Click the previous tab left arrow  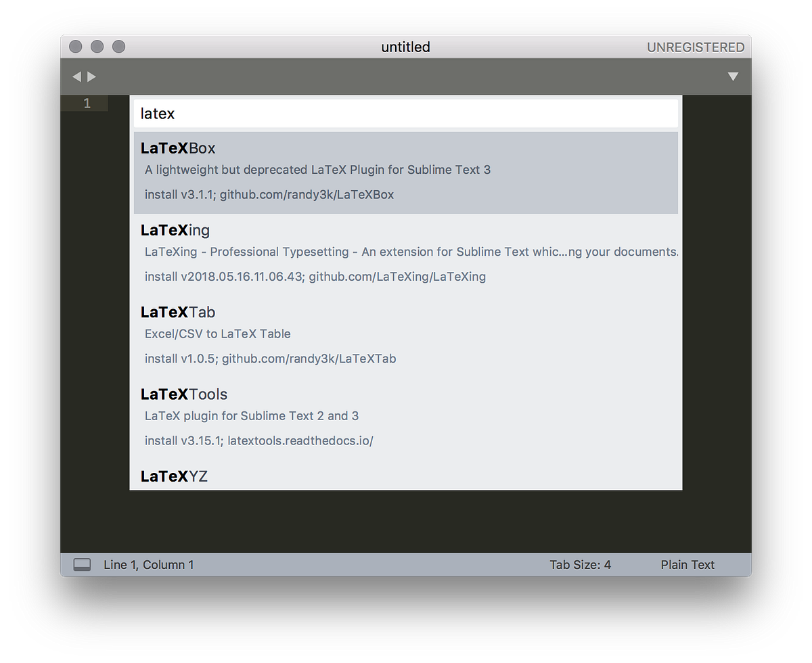[76, 77]
